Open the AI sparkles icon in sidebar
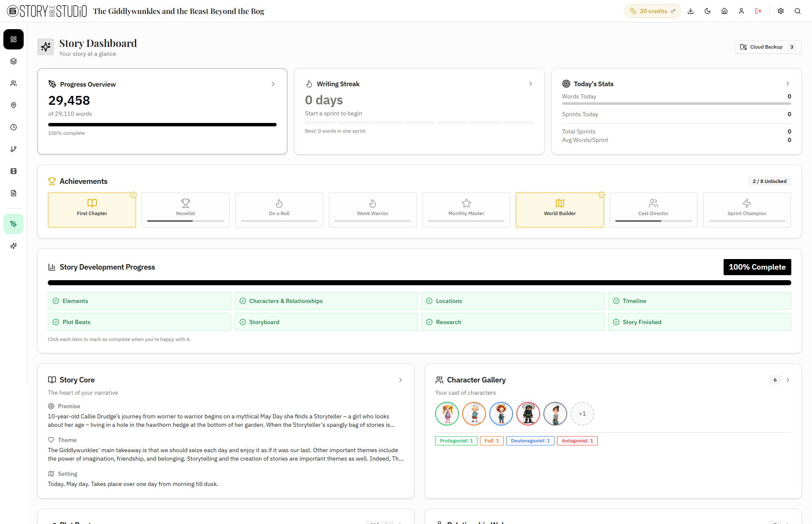Screen dimensions: 812x524 click(x=14, y=246)
